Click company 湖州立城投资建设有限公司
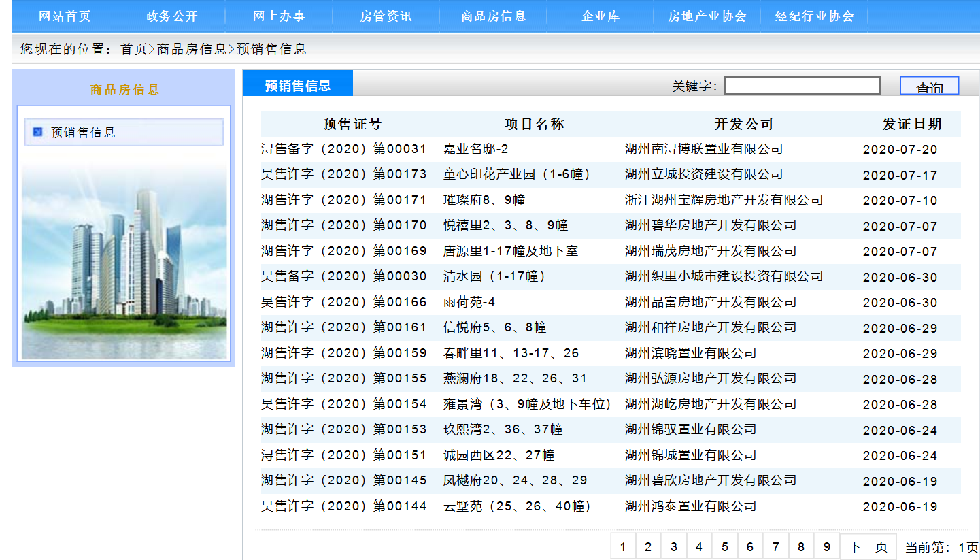Image resolution: width=980 pixels, height=560 pixels. [x=704, y=174]
